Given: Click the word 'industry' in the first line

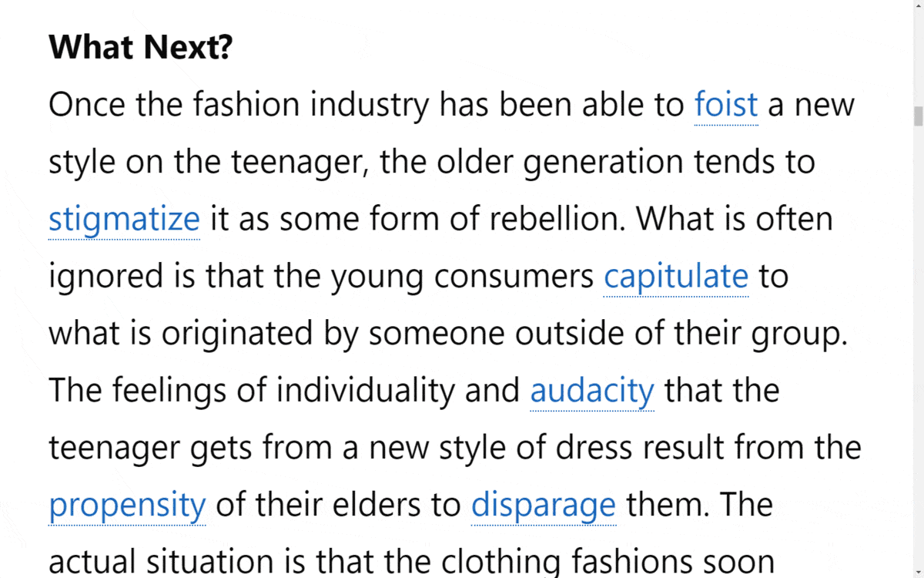Looking at the screenshot, I should 370,104.
